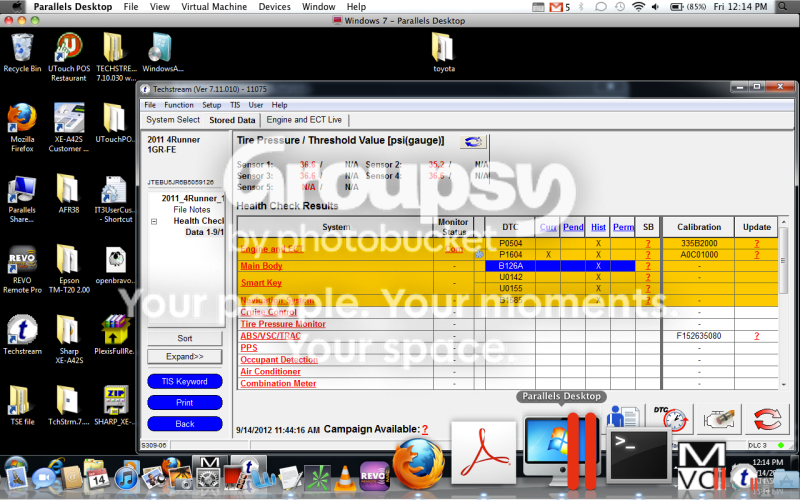Click the Pend column header link
Image resolution: width=800 pixels, height=500 pixels.
(x=573, y=227)
